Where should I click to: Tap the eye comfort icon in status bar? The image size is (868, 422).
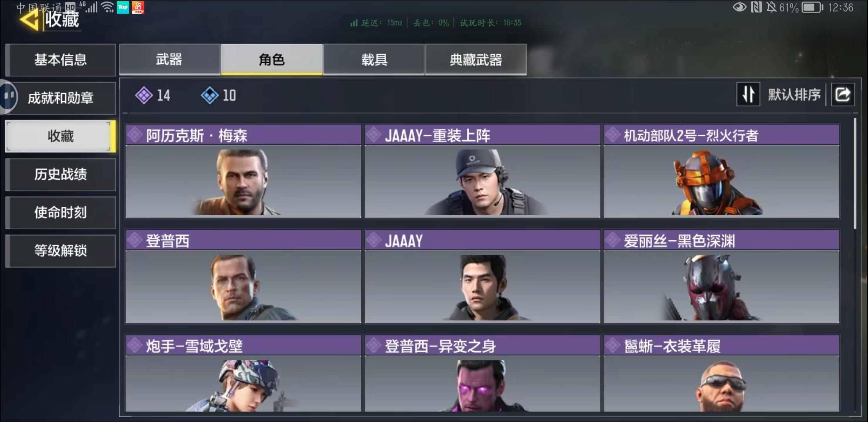point(739,7)
